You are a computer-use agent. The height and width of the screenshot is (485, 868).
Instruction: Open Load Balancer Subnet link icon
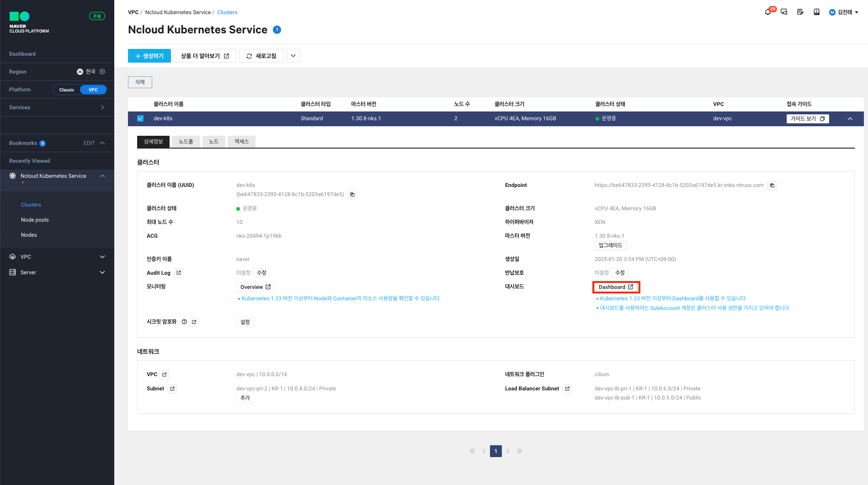pyautogui.click(x=567, y=389)
